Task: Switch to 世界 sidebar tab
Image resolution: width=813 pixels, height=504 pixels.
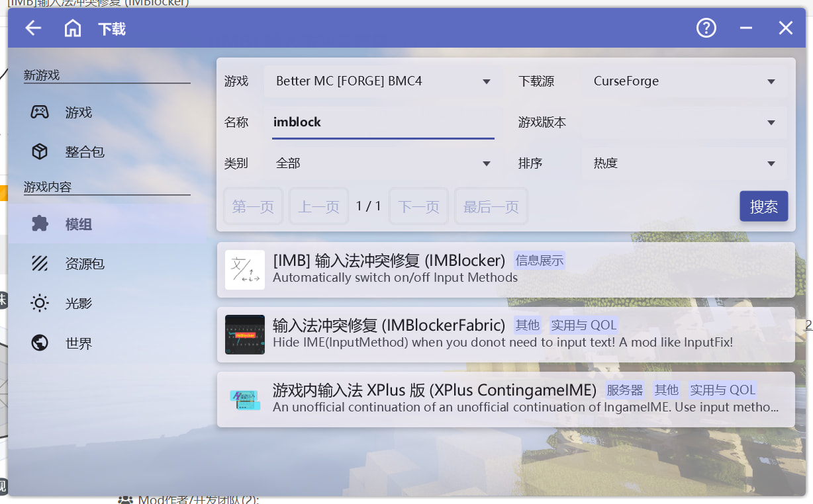Action: coord(107,343)
